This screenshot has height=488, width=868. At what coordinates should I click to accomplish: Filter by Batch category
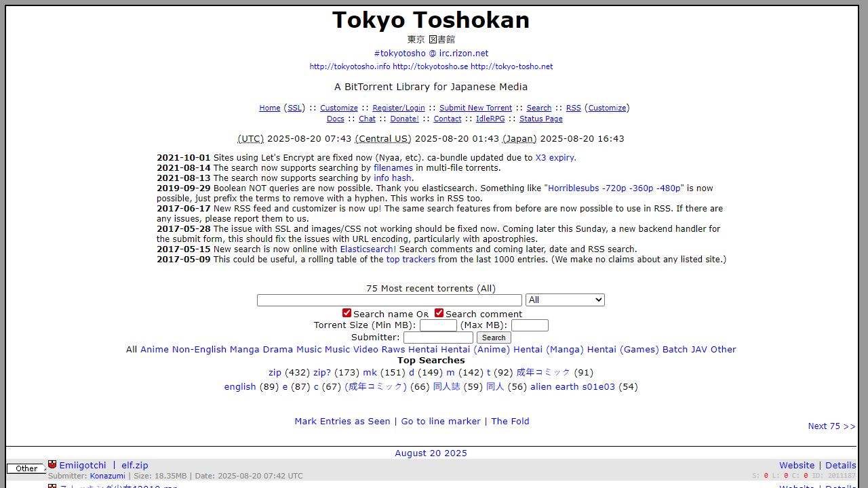point(675,350)
